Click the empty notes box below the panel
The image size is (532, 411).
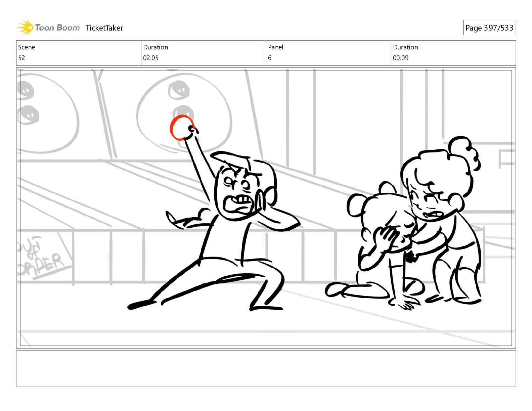pyautogui.click(x=266, y=369)
